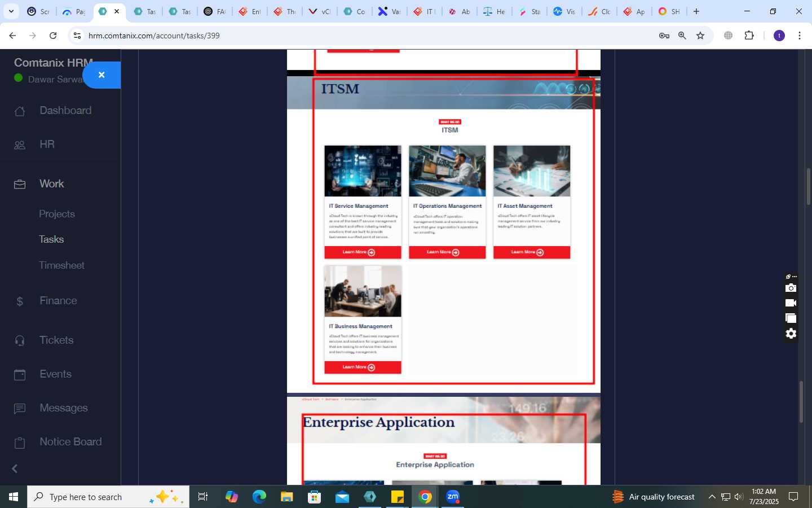Viewport: 812px width, 508px height.
Task: Open the HR section in sidebar
Action: 47,144
